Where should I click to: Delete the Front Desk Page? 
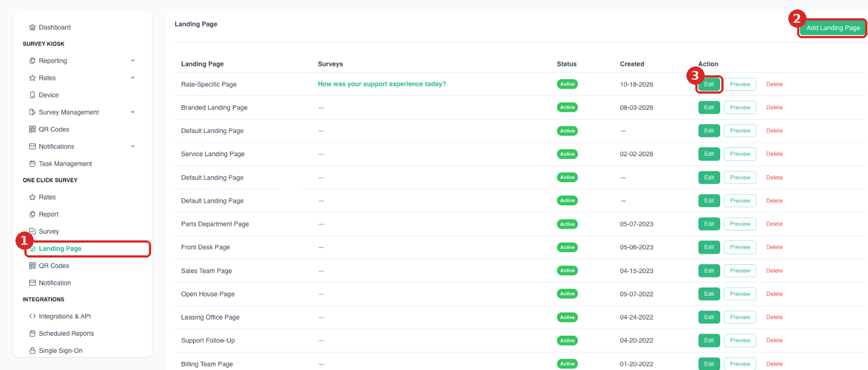[x=774, y=247]
